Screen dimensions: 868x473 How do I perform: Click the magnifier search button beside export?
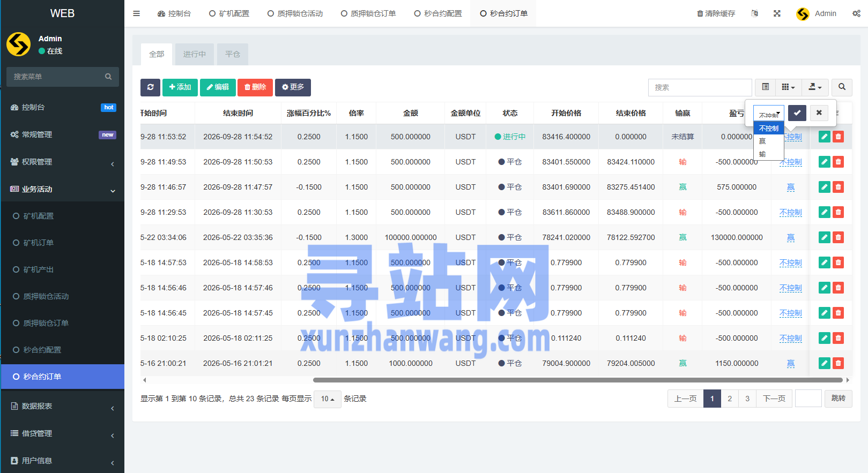[x=842, y=87]
